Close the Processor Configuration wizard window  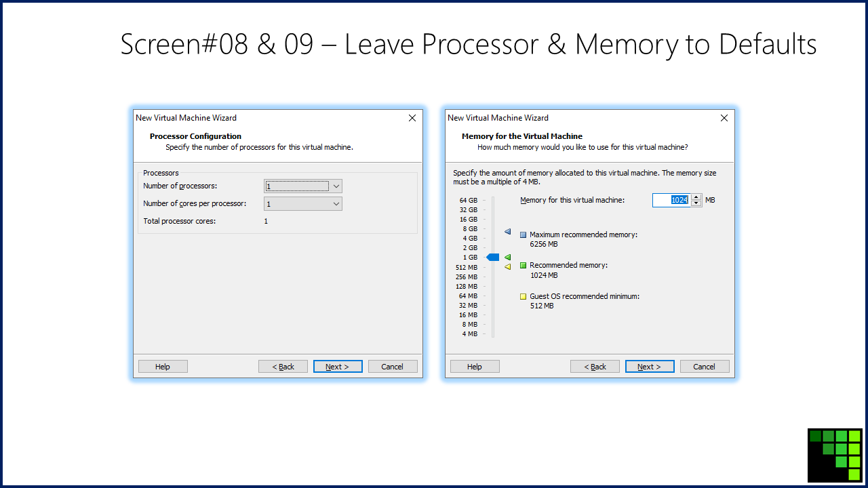412,118
